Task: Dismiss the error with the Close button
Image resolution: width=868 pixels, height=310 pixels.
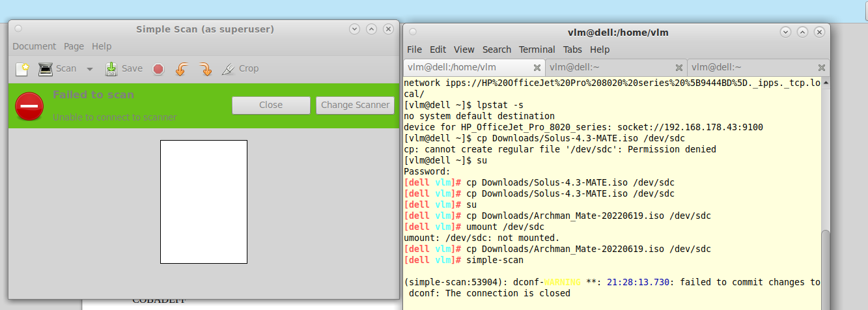Action: pos(270,105)
